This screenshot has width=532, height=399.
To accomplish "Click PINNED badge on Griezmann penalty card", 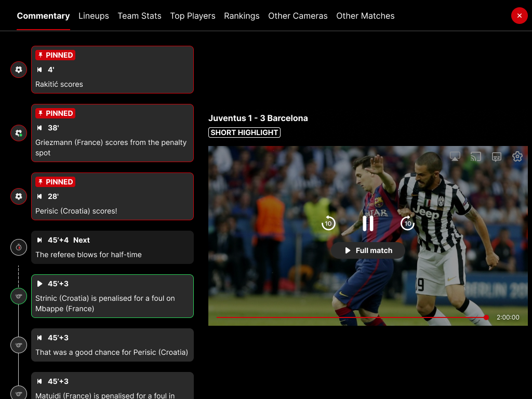I will tap(55, 113).
